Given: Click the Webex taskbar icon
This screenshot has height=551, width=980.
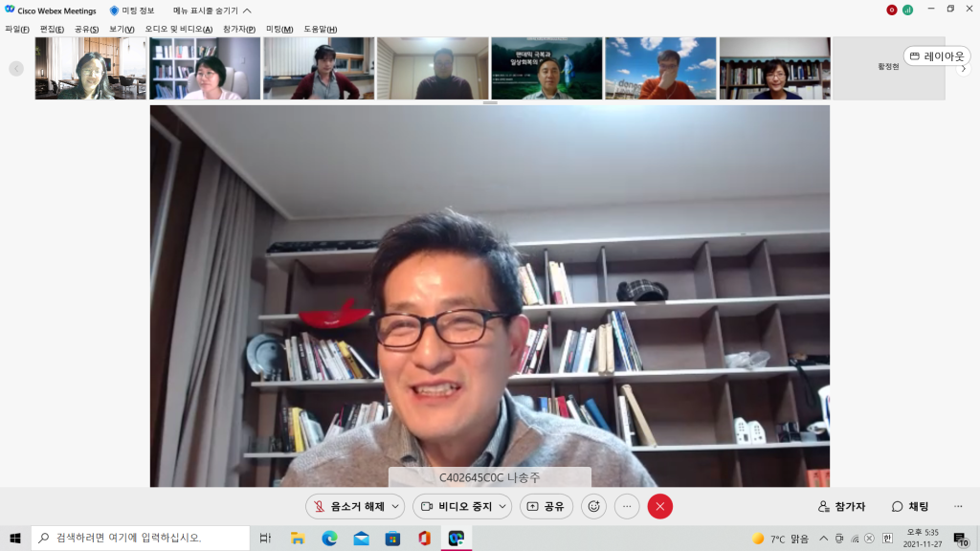Looking at the screenshot, I should pos(457,538).
